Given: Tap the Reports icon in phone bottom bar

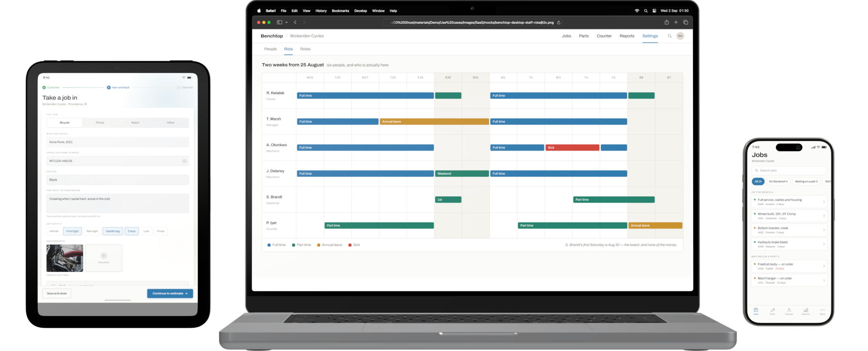Looking at the screenshot, I should (x=806, y=311).
